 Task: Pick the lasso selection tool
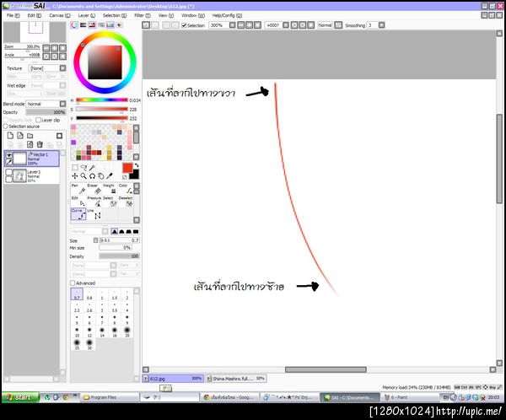click(x=83, y=168)
